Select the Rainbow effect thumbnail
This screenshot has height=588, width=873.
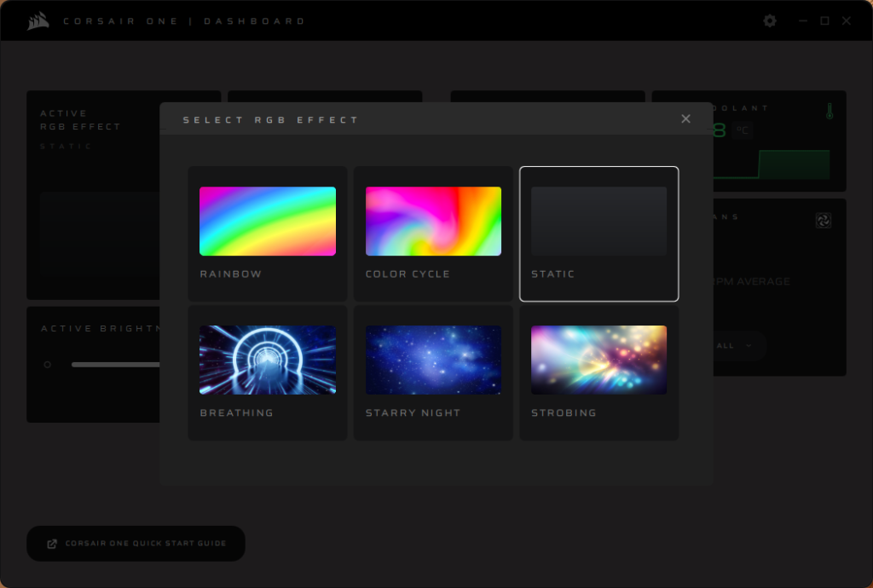[x=268, y=222]
